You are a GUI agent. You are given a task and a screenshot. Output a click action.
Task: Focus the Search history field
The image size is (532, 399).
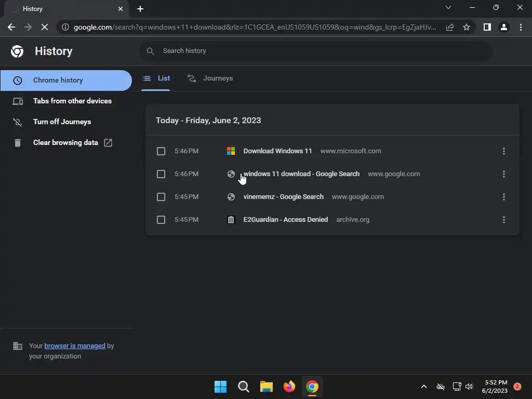coord(316,51)
